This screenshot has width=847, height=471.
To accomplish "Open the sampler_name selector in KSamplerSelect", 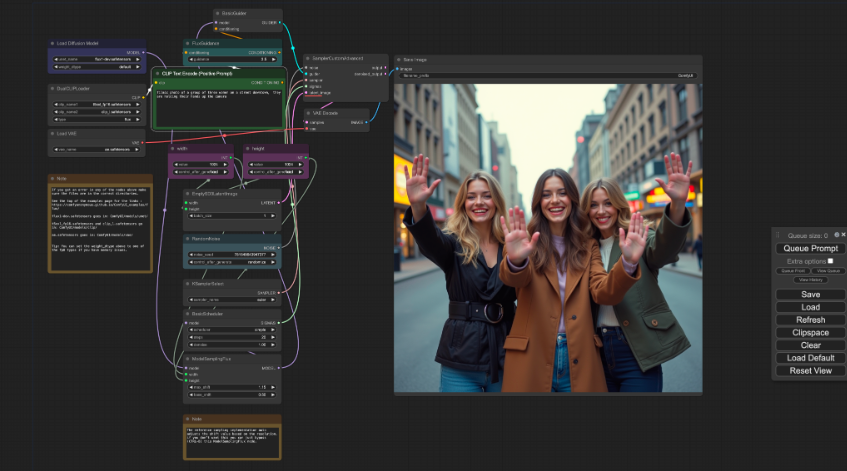I will (x=232, y=299).
